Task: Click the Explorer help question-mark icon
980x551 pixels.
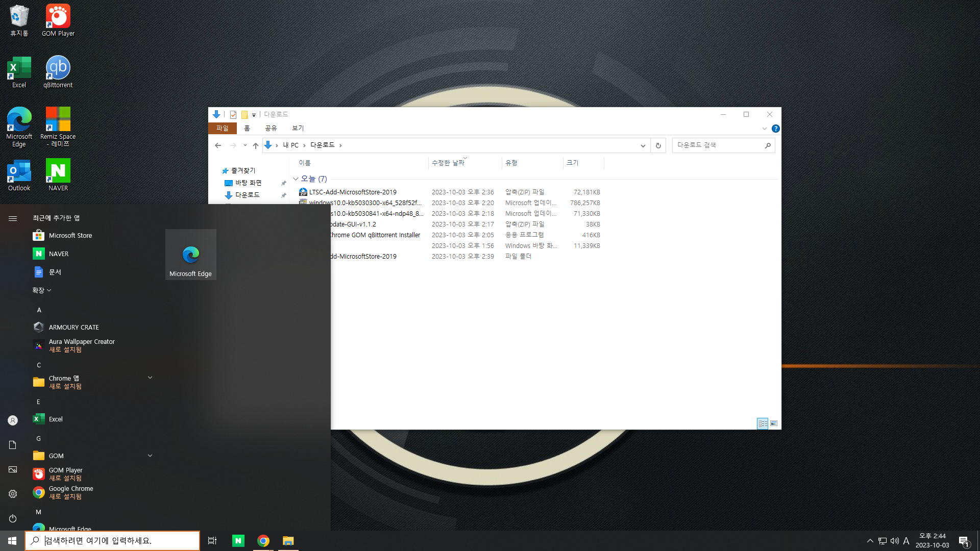Action: pos(776,129)
